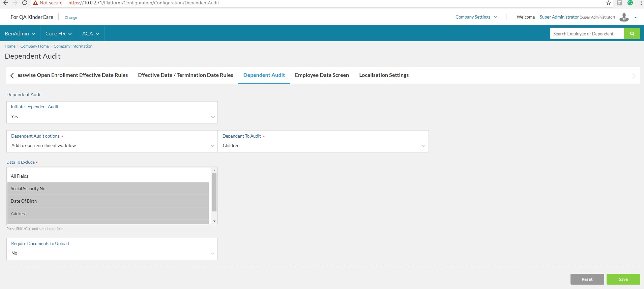
Task: Click the Reset button
Action: coord(587,279)
